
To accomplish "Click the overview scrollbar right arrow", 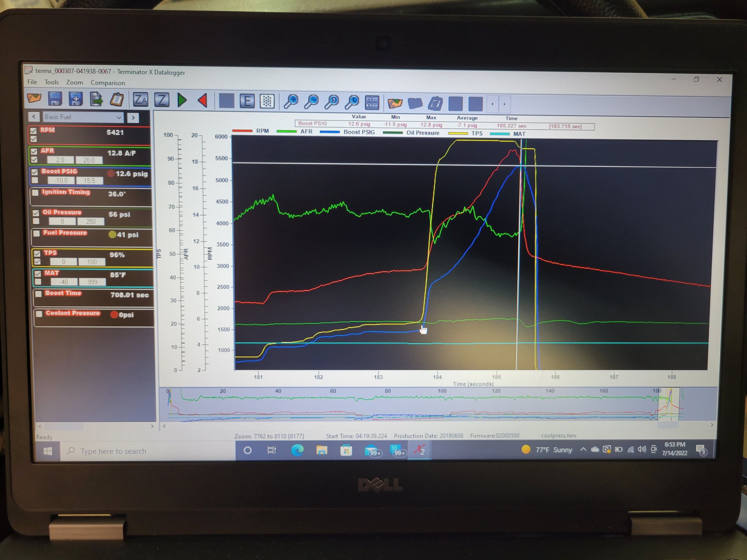I will coord(712,425).
